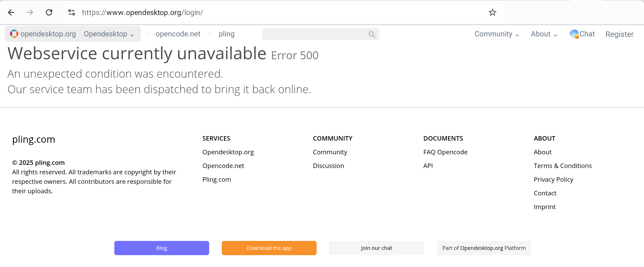
Task: Click the Join our chat button
Action: click(x=376, y=248)
